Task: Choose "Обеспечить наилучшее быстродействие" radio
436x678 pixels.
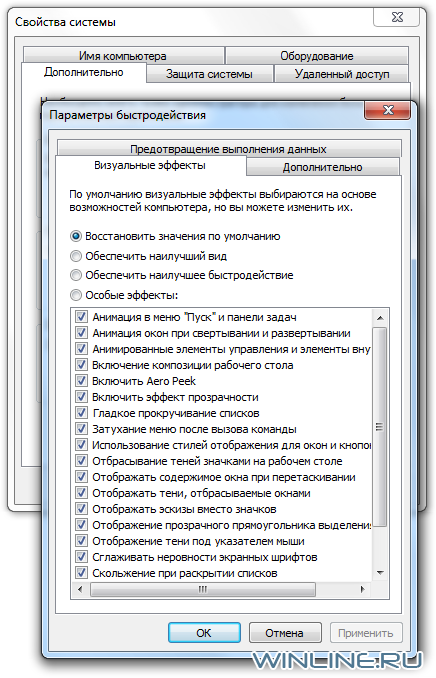Action: [x=76, y=275]
